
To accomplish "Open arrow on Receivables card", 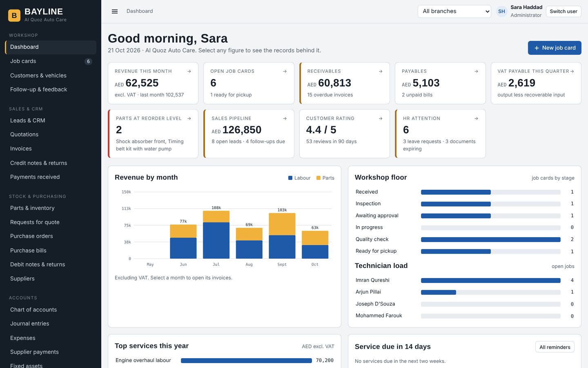I will [x=381, y=71].
